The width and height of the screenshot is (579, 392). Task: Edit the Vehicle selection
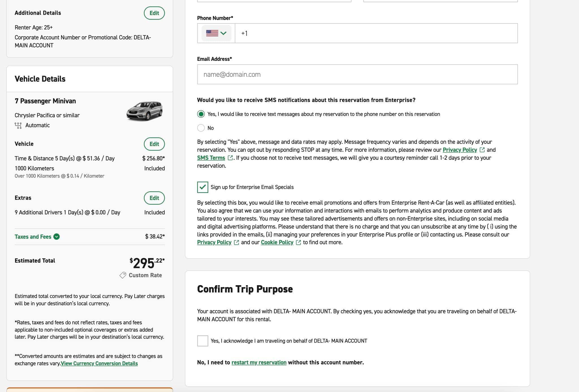(154, 144)
